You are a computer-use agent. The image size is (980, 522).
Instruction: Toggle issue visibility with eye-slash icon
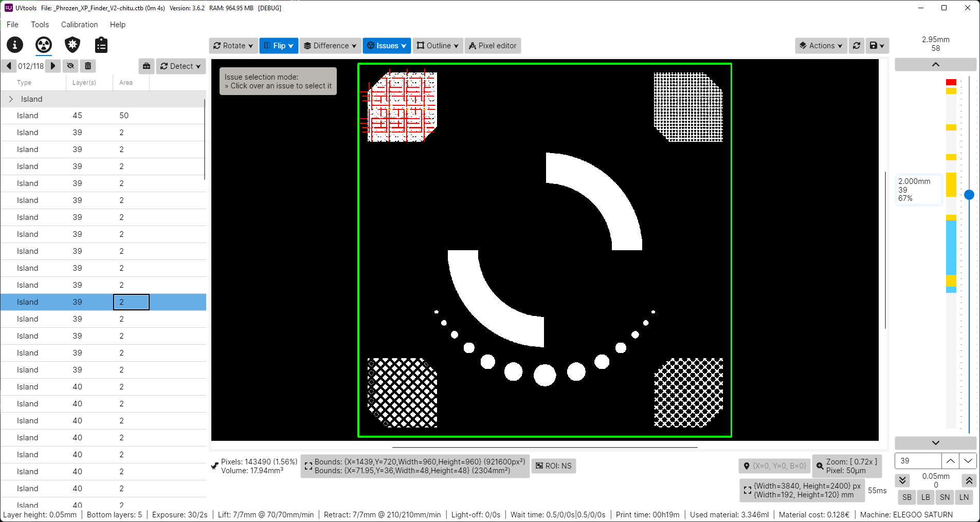(x=70, y=66)
